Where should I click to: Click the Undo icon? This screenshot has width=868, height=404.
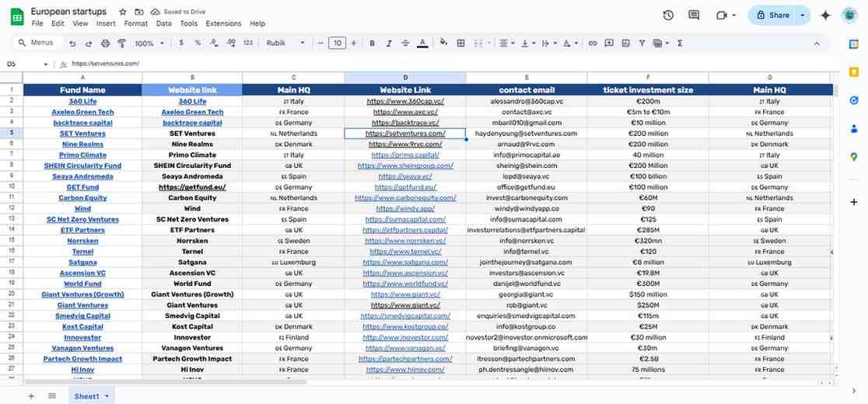[x=72, y=43]
